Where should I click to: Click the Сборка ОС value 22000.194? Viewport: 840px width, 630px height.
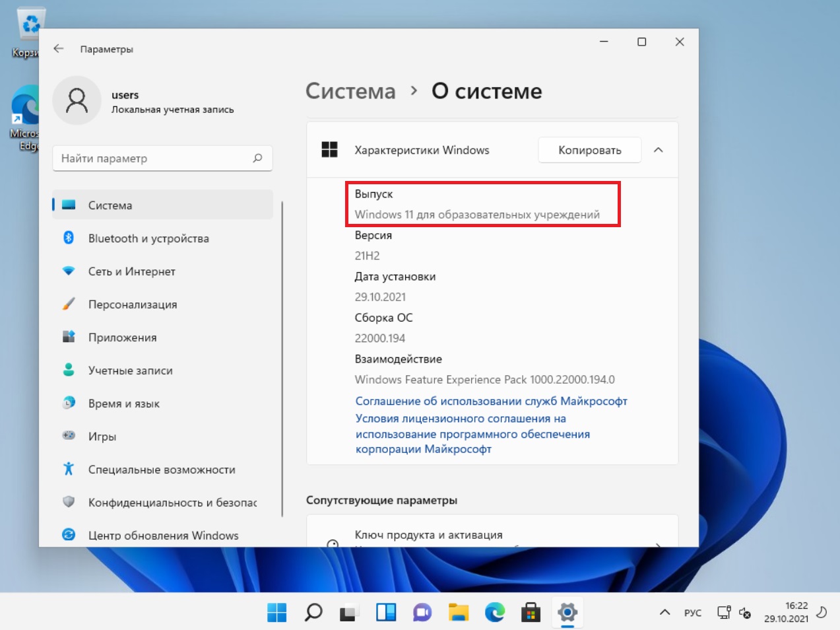tap(380, 338)
